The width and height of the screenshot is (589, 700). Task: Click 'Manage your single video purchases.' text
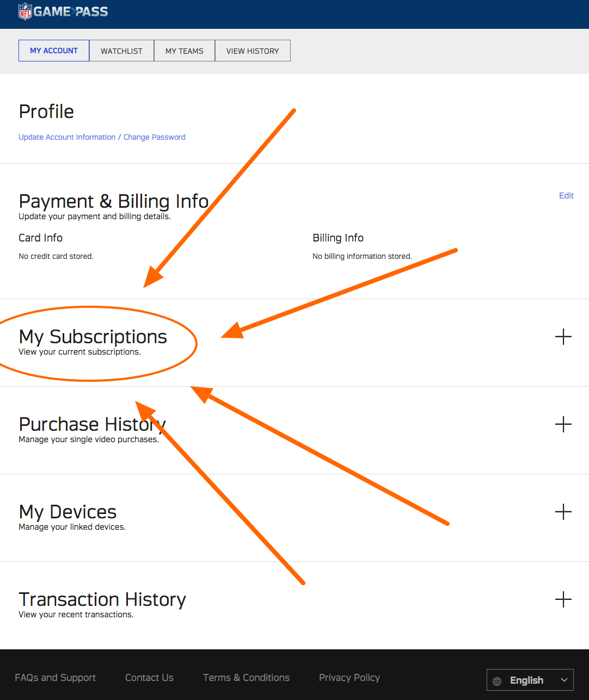89,439
